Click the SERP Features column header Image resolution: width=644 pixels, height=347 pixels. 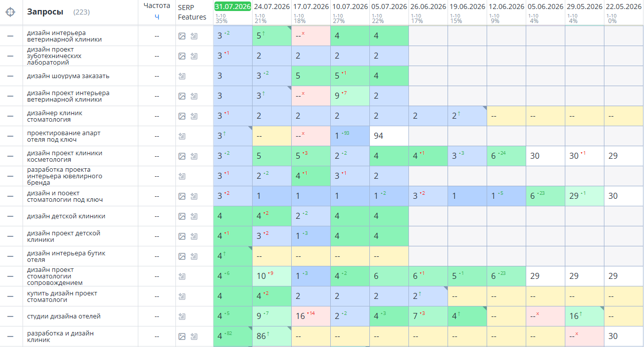point(192,12)
